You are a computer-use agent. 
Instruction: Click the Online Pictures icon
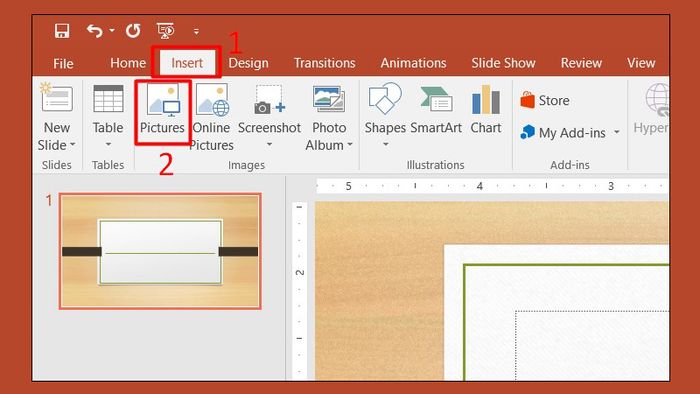tap(212, 100)
